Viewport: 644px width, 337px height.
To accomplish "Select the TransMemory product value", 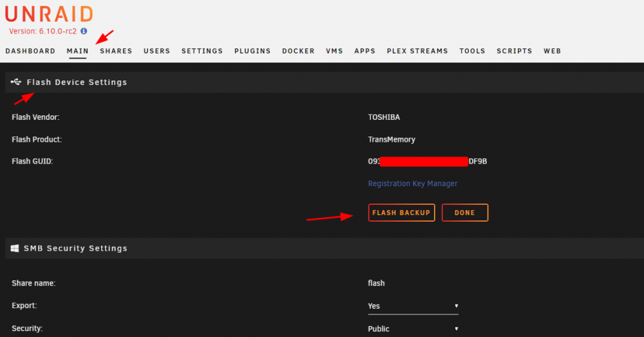I will 392,139.
